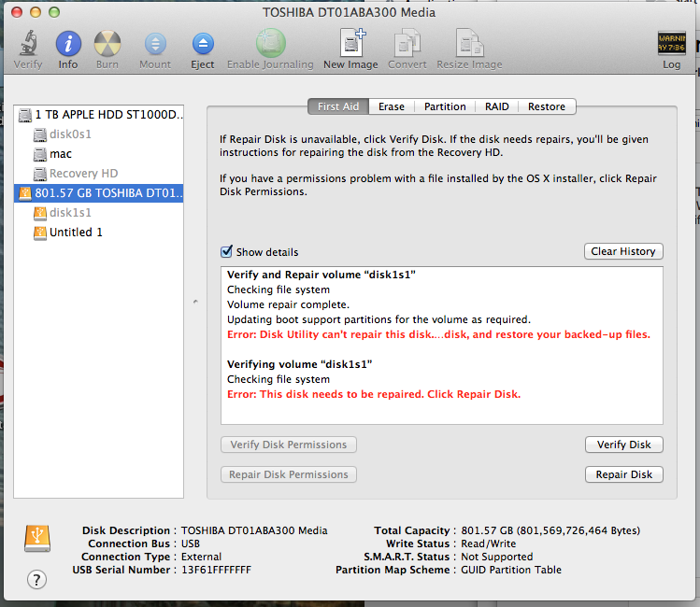Click the sidebar divider handle dot

tap(195, 302)
